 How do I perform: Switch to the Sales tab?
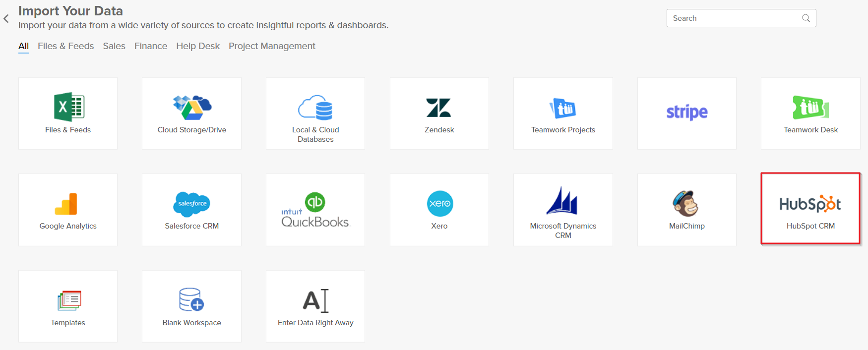(x=114, y=46)
